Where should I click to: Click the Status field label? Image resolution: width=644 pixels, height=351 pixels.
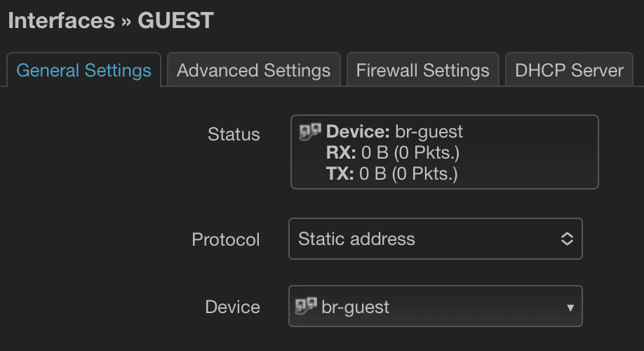tap(234, 134)
